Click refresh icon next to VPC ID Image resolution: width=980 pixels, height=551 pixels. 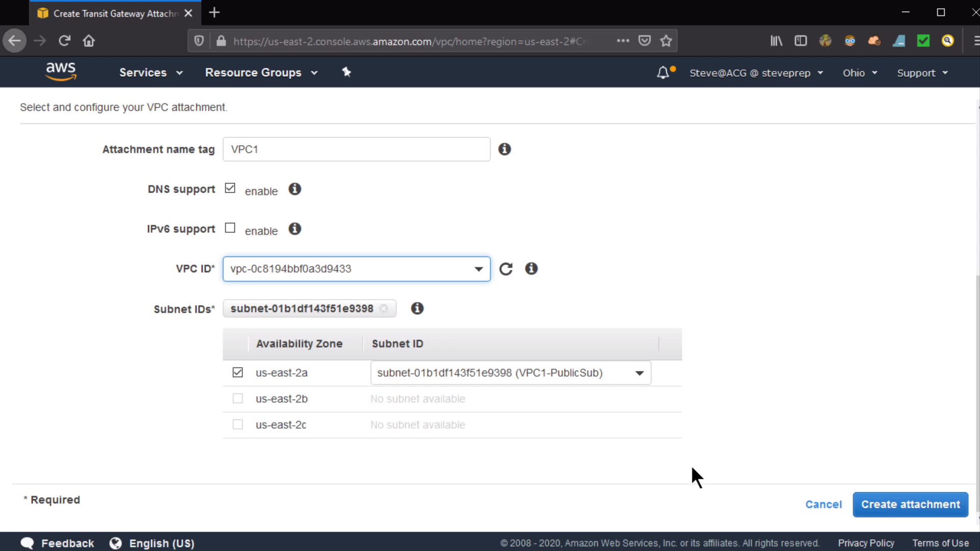pos(506,269)
